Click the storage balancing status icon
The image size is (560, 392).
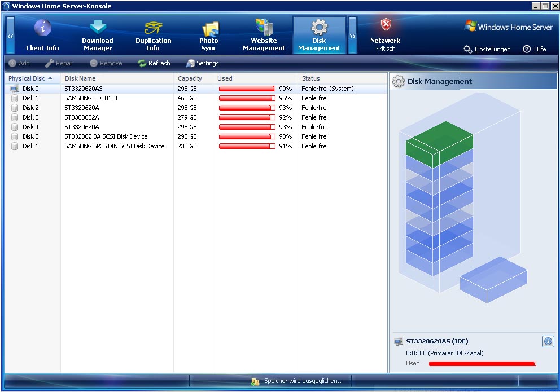(255, 382)
